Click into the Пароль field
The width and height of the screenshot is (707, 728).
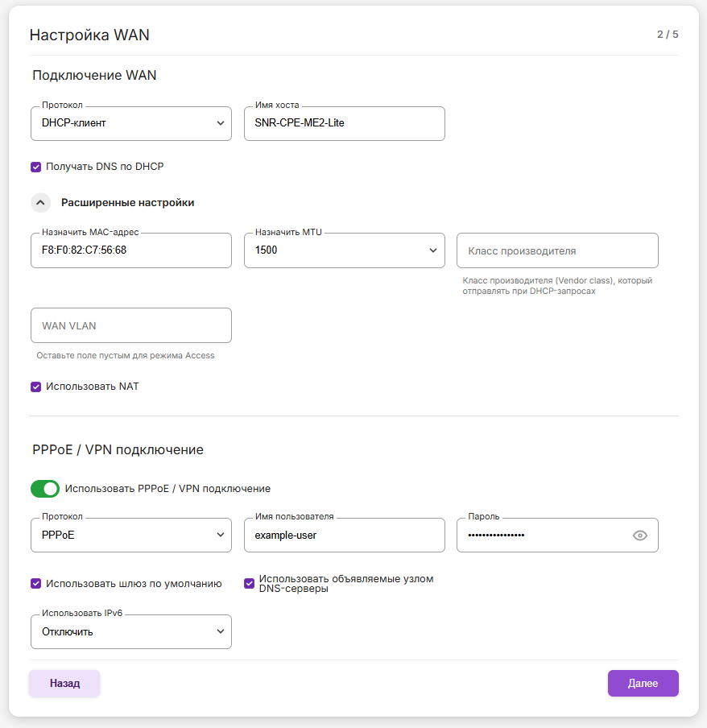540,536
